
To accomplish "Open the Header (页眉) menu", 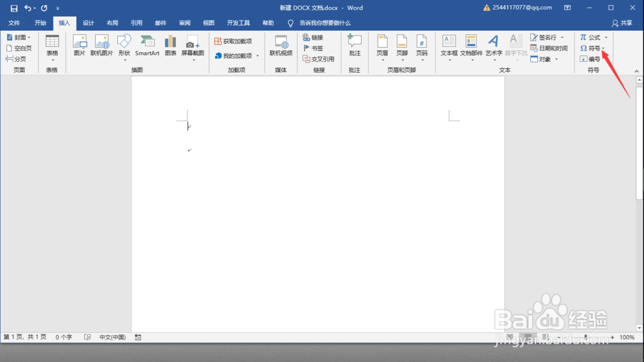I will click(x=383, y=48).
